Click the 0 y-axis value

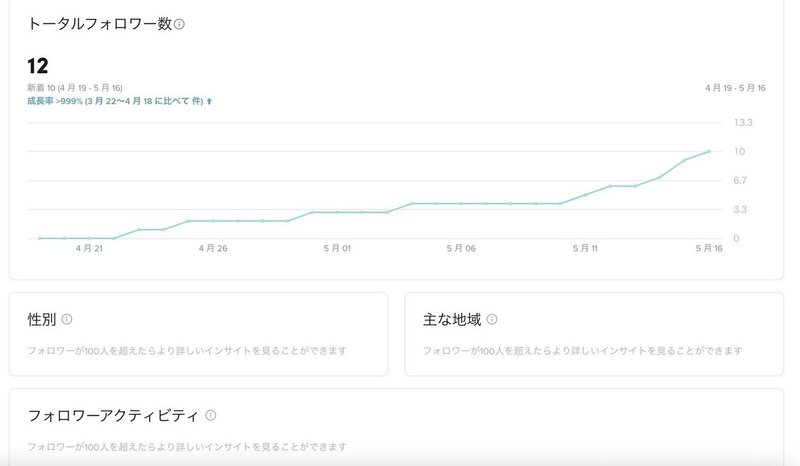(x=736, y=238)
